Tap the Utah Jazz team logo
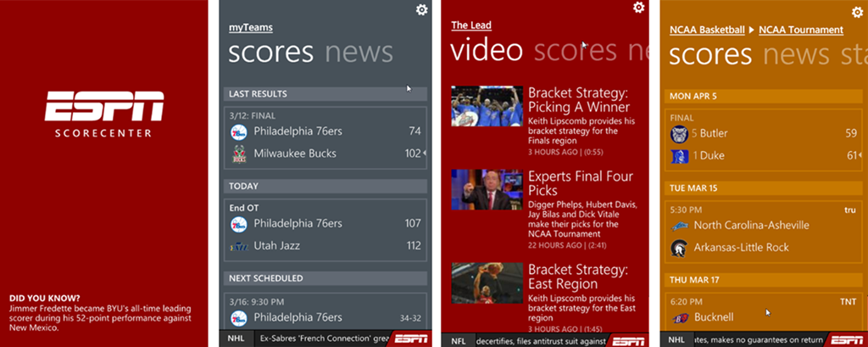This screenshot has height=347, width=868. (x=238, y=246)
